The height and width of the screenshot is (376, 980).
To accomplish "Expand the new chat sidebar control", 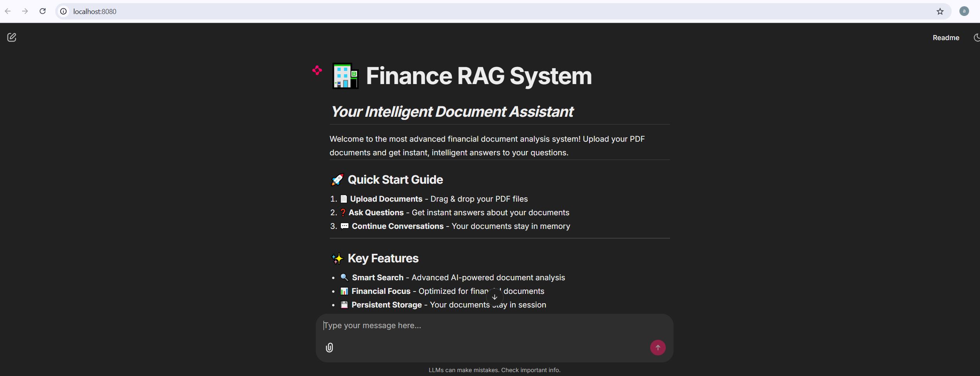I will (12, 37).
